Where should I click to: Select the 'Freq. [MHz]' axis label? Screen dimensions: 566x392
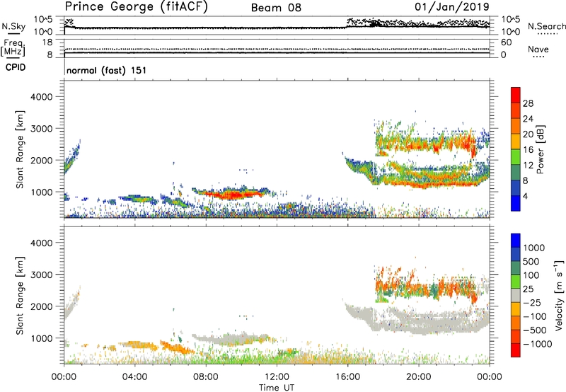(x=13, y=48)
